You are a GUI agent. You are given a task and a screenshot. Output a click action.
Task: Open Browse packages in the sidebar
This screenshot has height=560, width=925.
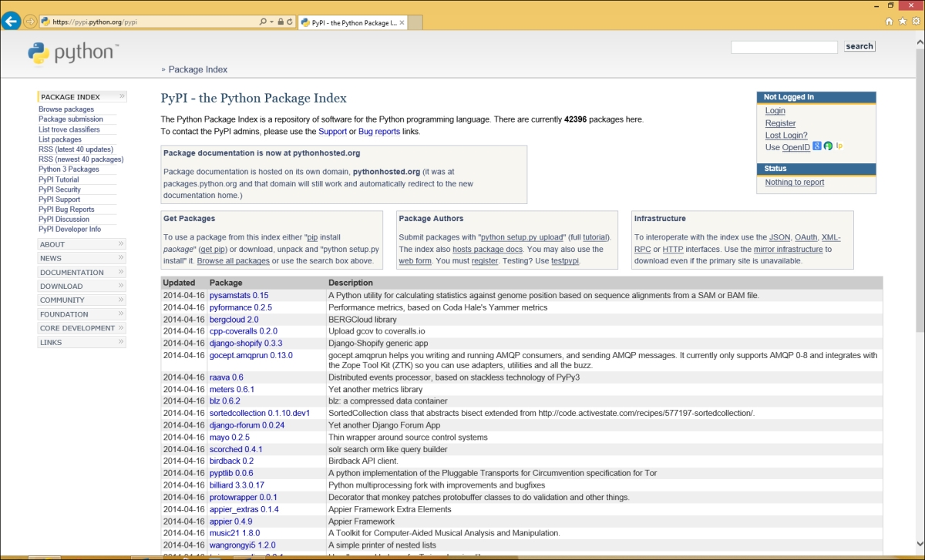tap(66, 109)
